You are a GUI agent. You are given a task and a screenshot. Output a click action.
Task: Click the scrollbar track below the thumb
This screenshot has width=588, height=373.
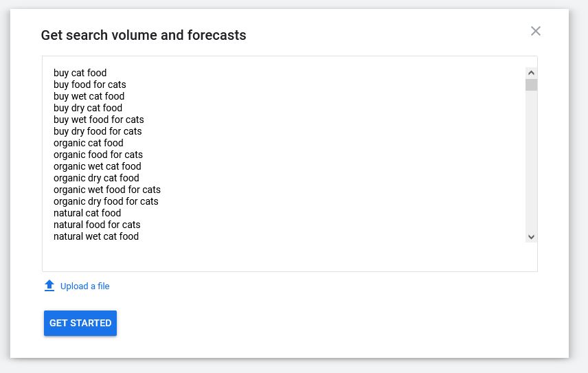[531, 161]
